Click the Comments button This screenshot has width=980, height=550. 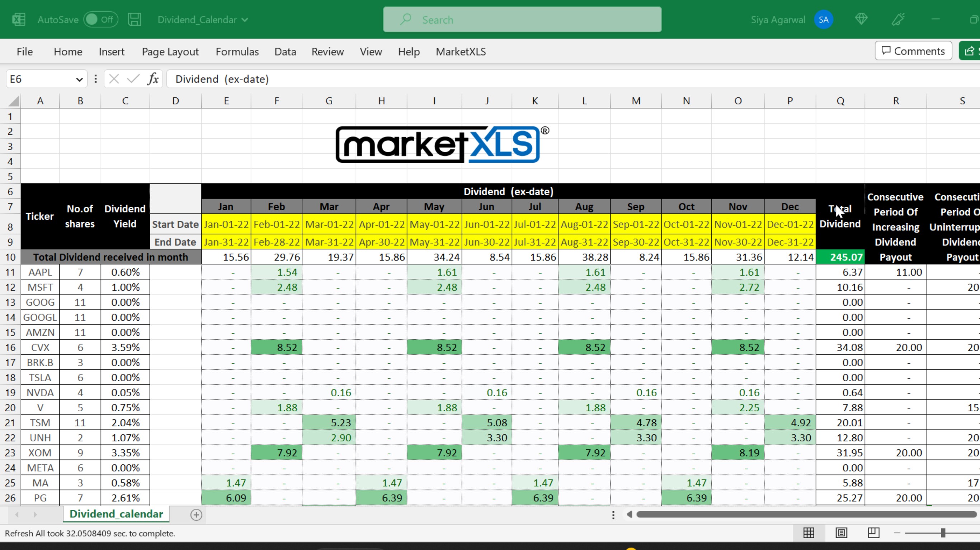[913, 51]
